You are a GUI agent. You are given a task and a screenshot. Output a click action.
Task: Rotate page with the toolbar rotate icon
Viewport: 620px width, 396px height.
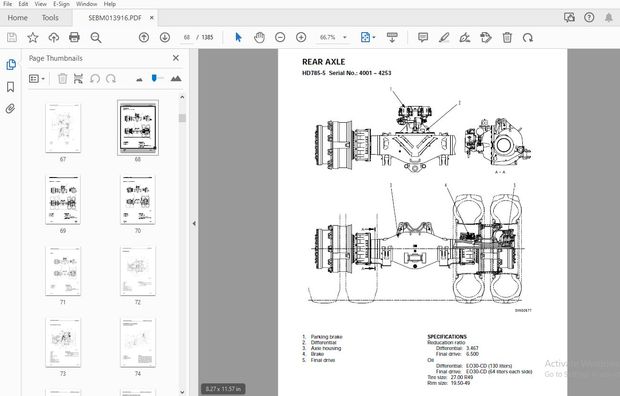528,38
